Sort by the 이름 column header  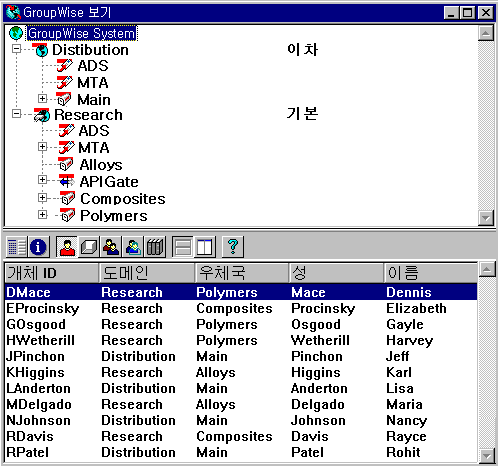(431, 273)
